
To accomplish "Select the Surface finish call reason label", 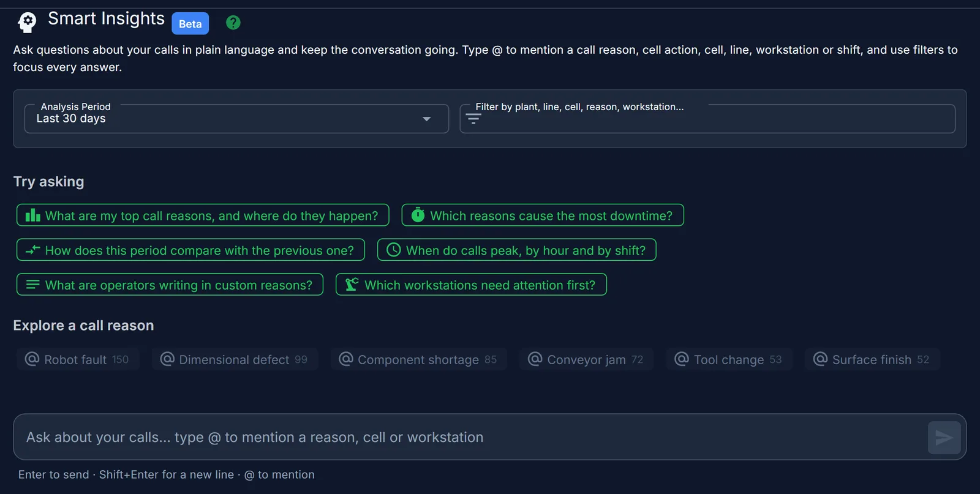I will [x=872, y=360].
